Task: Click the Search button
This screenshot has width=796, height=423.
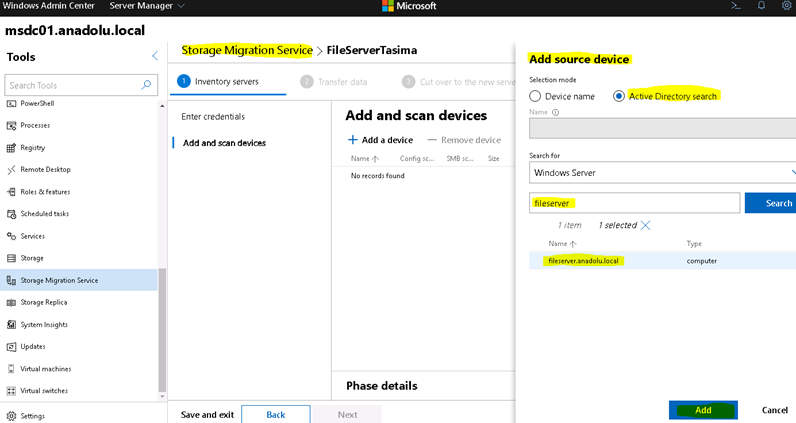Action: pyautogui.click(x=771, y=203)
